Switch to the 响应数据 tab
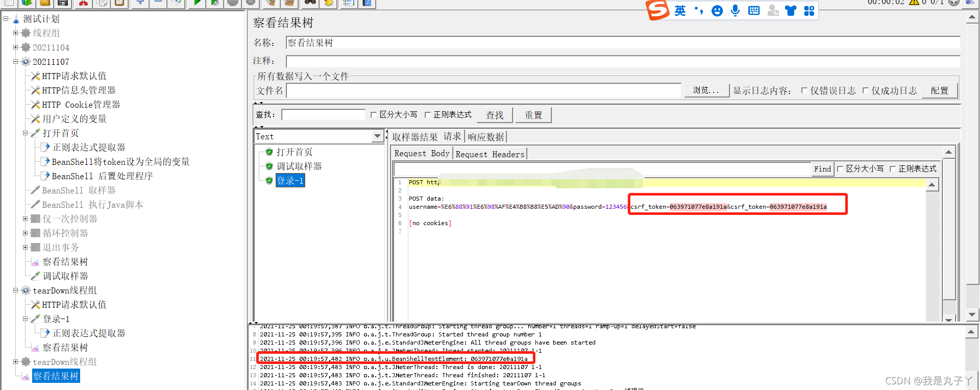 (486, 137)
